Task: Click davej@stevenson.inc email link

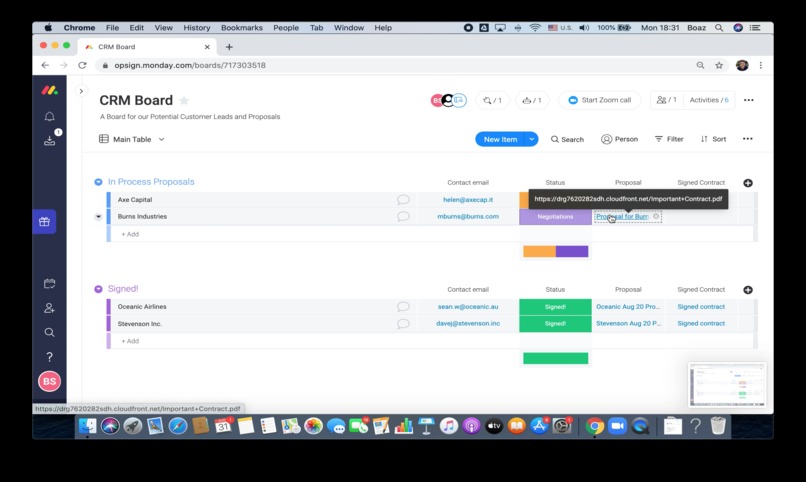Action: point(468,324)
